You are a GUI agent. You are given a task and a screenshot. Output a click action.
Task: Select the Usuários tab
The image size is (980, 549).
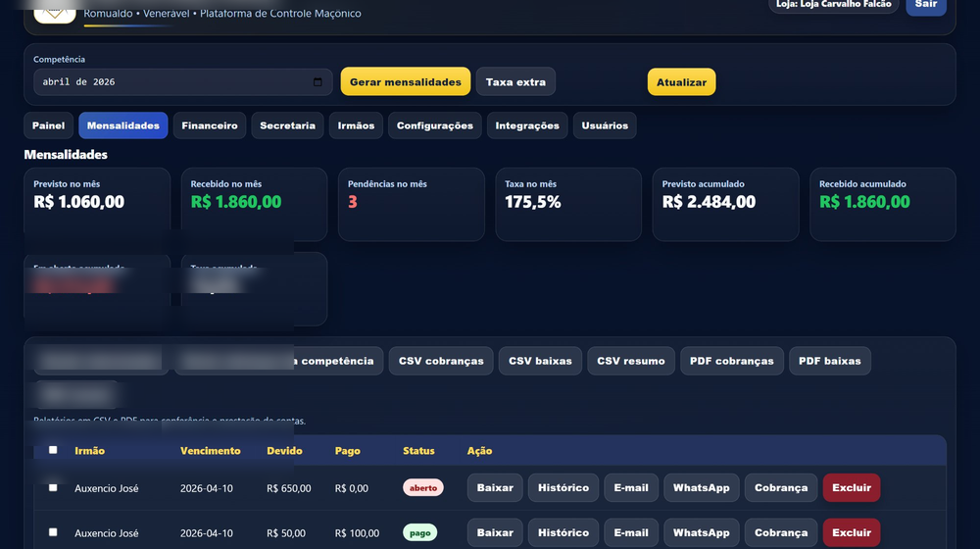point(605,125)
